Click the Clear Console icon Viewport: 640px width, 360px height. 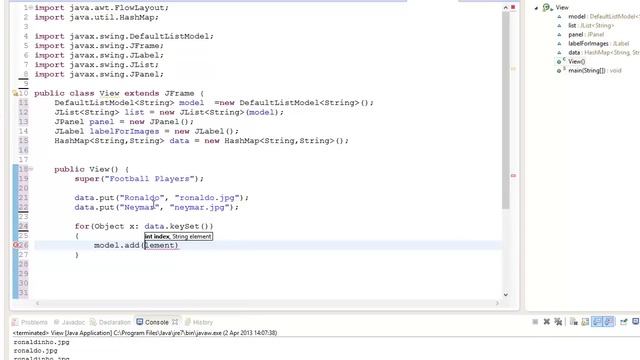pos(573,322)
